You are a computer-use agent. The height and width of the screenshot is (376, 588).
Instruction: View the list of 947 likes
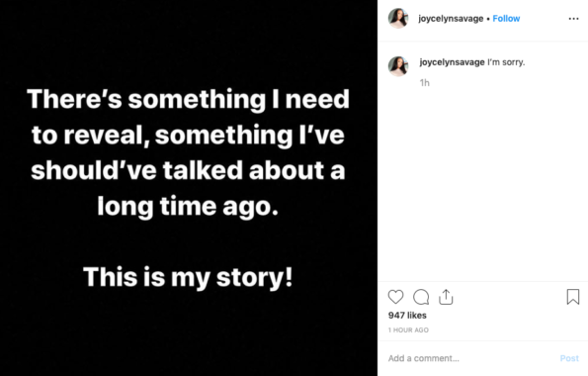407,316
